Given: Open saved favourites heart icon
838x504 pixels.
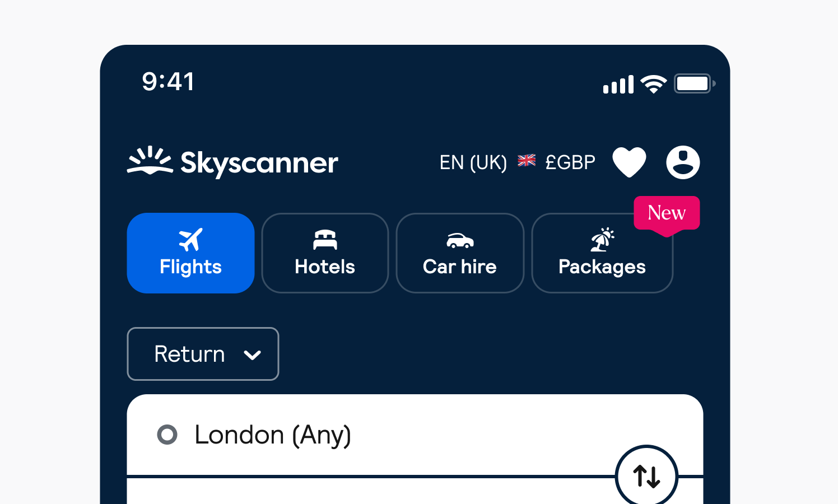Looking at the screenshot, I should pyautogui.click(x=629, y=162).
